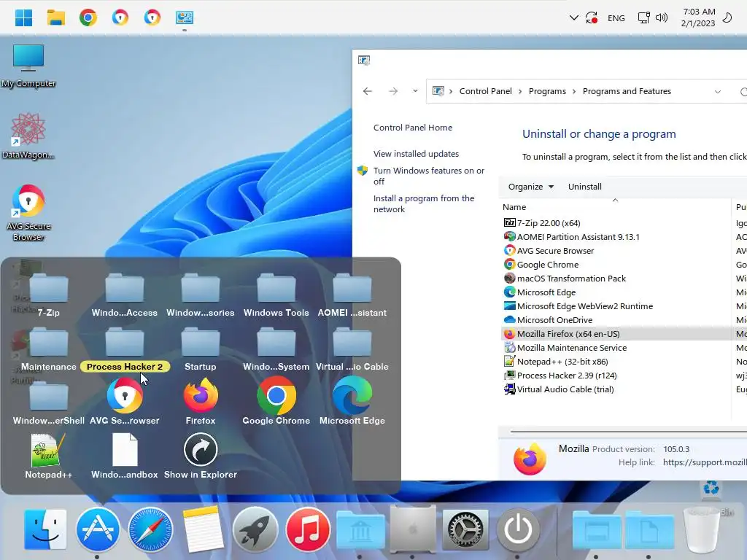
Task: Go forward in the Control Panel window
Action: [x=393, y=91]
